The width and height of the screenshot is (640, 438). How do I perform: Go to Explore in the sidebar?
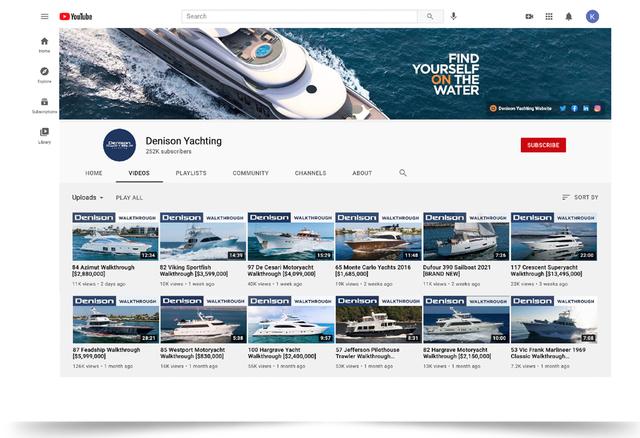click(44, 74)
